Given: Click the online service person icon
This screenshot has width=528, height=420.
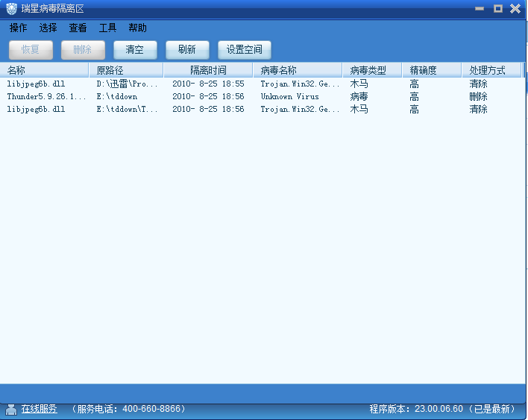Looking at the screenshot, I should (11, 410).
